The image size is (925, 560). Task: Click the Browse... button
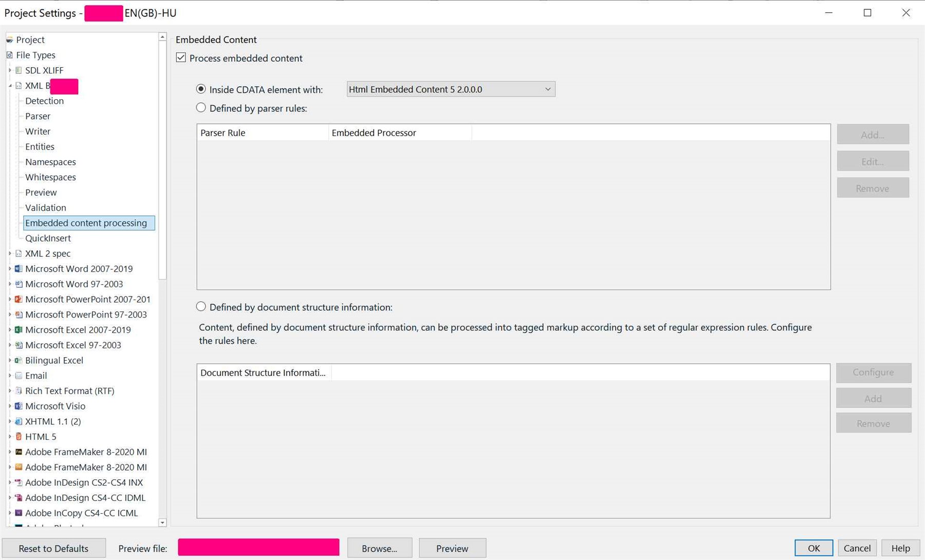[x=379, y=548]
